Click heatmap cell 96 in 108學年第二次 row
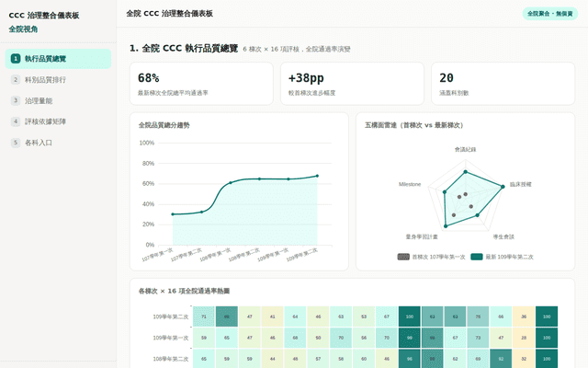Screen dimensions: 588x368 (x=410, y=359)
